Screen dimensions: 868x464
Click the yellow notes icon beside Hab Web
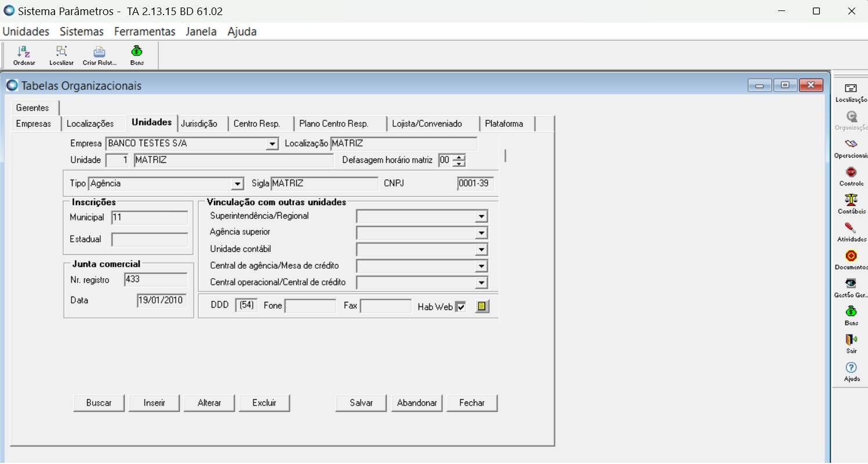click(482, 306)
